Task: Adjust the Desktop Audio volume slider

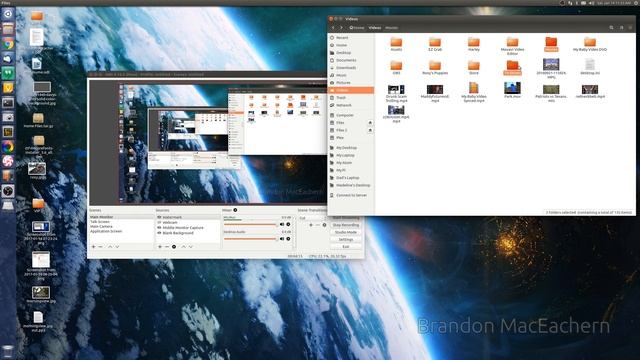Action: [251, 239]
